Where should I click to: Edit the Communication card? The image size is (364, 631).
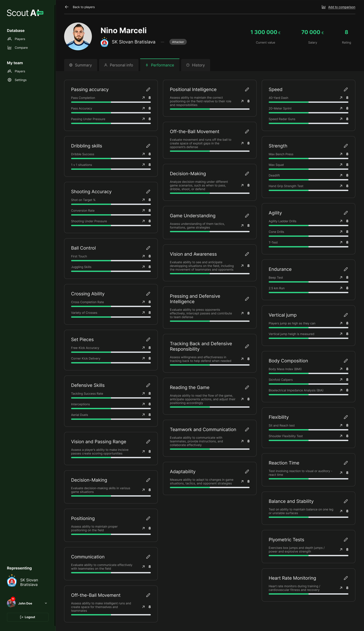coord(148,557)
